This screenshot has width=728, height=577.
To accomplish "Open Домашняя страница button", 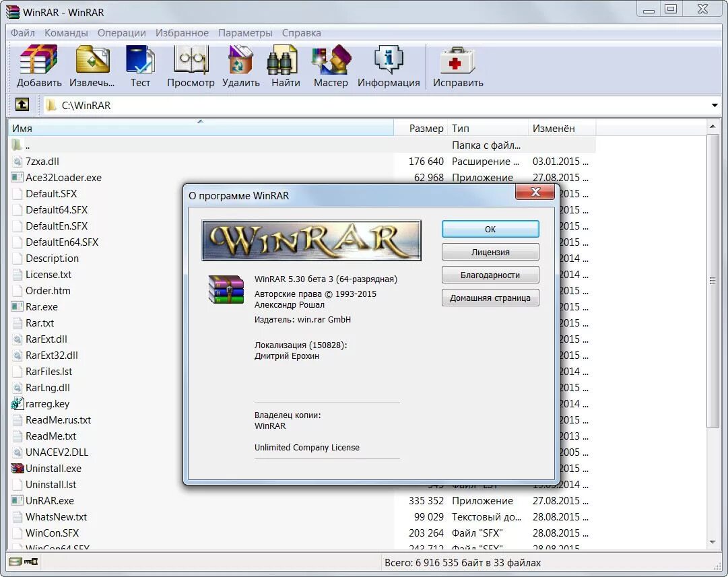I will tap(490, 298).
